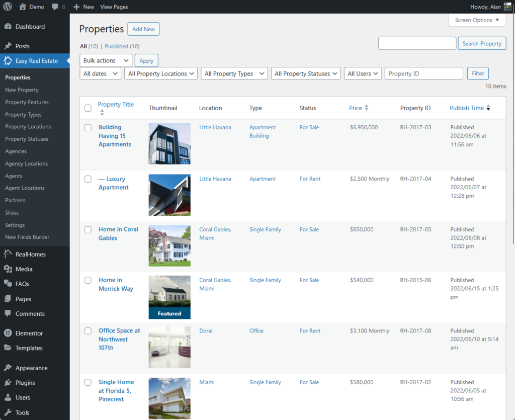Check the select-all checkbox in the table header
Image resolution: width=515 pixels, height=420 pixels.
click(x=88, y=108)
